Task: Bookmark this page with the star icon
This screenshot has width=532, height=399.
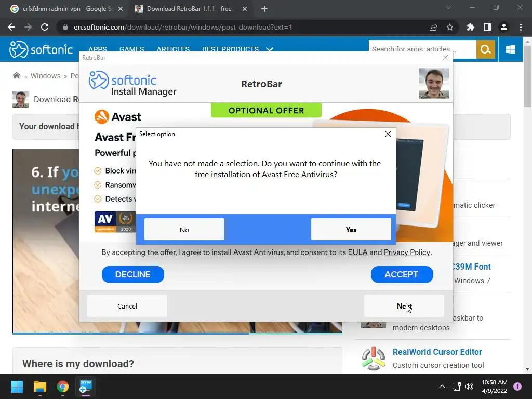Action: point(450,27)
